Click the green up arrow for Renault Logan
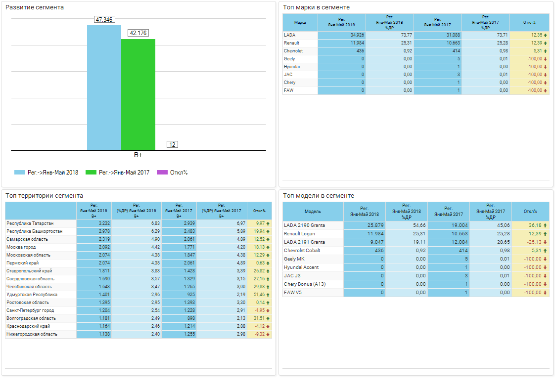The image size is (555, 392). tap(545, 234)
